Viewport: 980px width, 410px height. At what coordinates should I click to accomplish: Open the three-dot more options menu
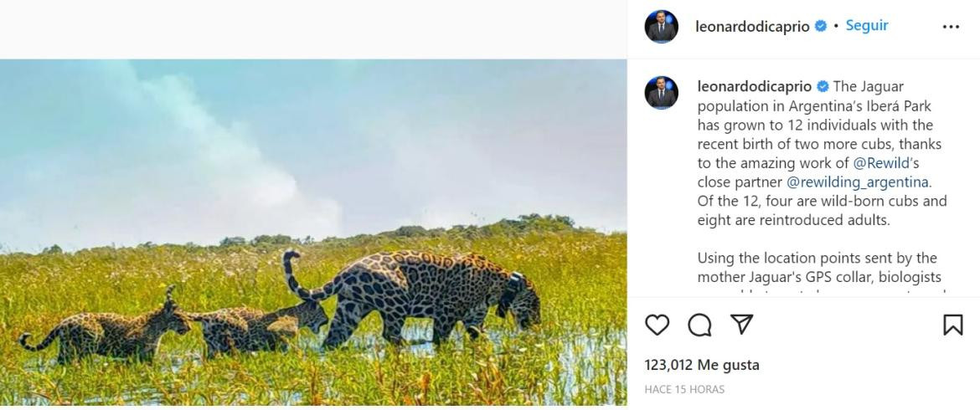pos(951,27)
